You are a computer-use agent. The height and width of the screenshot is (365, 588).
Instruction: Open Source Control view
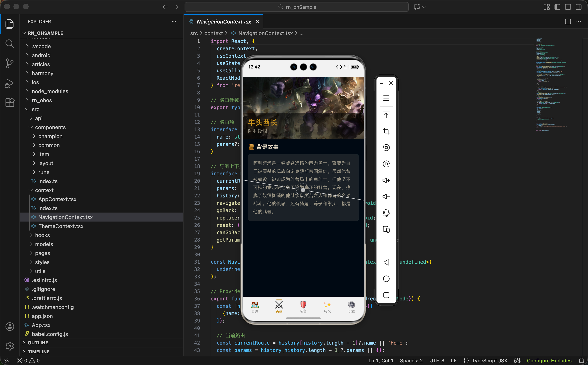click(x=10, y=64)
